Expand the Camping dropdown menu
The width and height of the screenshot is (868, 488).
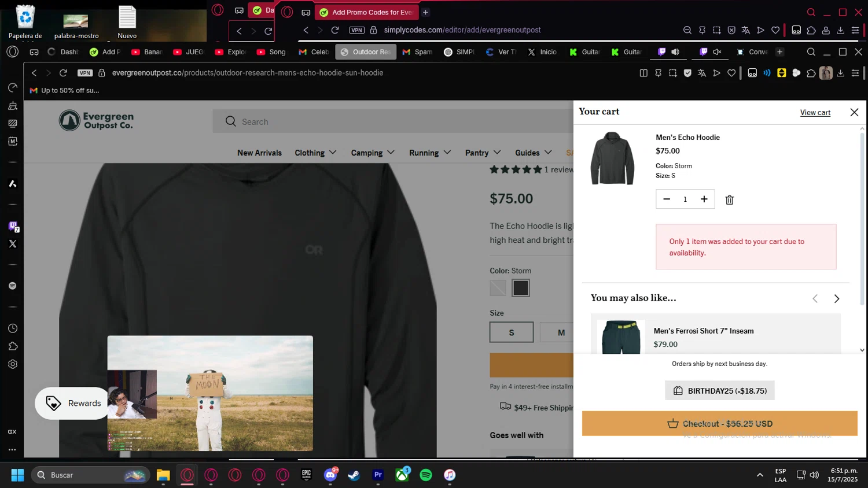tap(373, 153)
